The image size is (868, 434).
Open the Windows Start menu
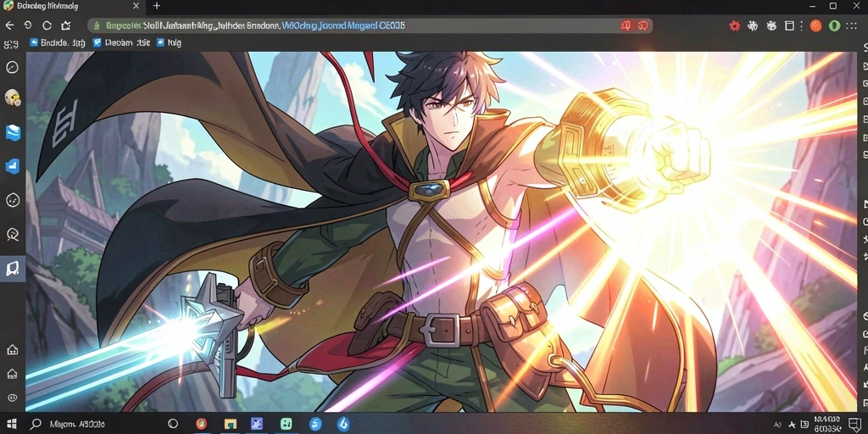click(x=10, y=424)
